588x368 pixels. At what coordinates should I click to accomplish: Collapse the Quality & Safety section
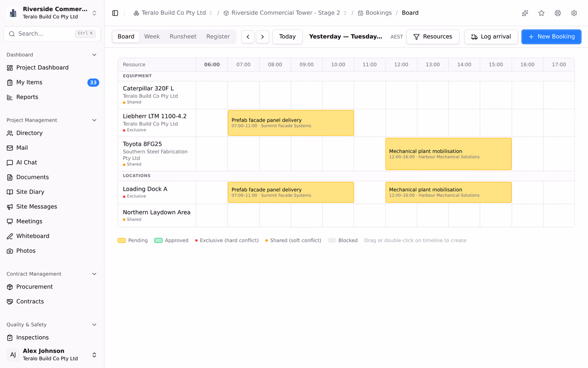(x=94, y=325)
